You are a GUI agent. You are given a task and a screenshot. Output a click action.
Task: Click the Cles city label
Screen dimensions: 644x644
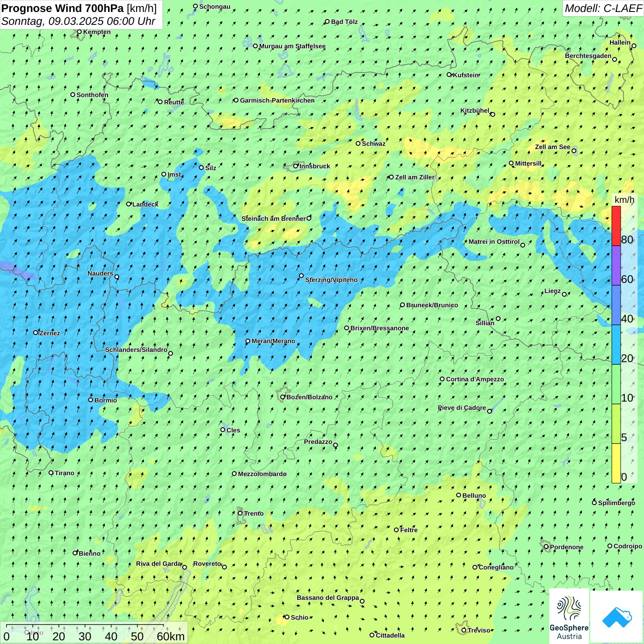tap(233, 430)
